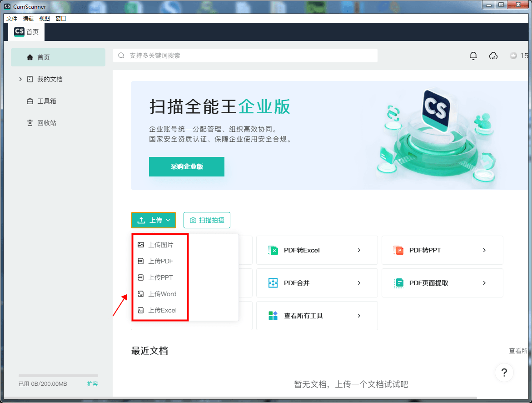Launch the PDF合并 tool

(317, 282)
